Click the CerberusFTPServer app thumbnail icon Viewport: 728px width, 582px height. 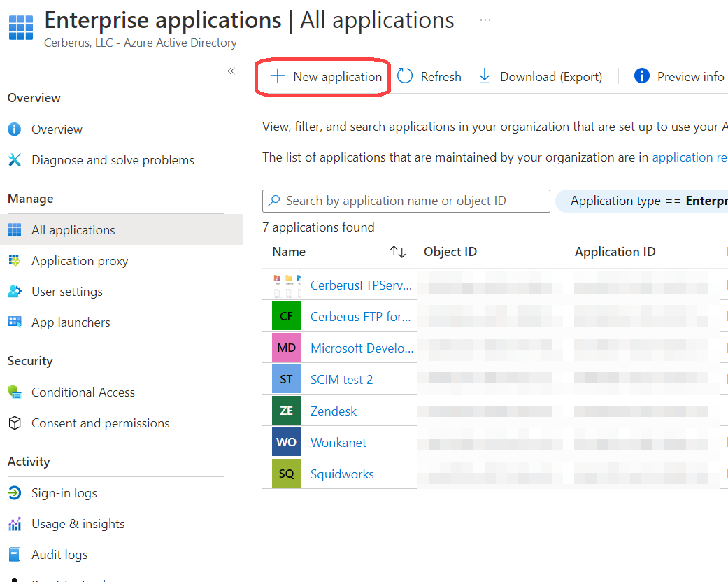tap(287, 284)
